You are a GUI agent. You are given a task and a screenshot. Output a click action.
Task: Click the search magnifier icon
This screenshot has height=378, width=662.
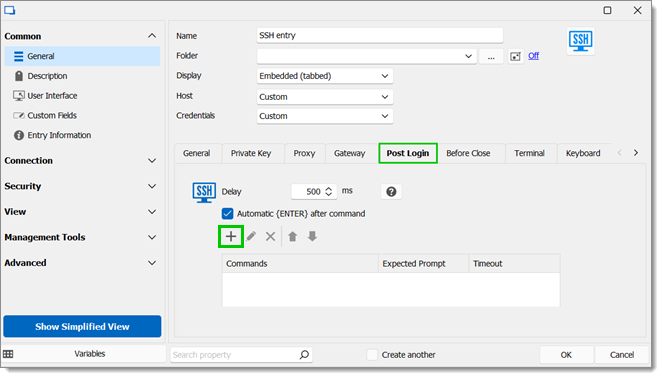pyautogui.click(x=304, y=355)
